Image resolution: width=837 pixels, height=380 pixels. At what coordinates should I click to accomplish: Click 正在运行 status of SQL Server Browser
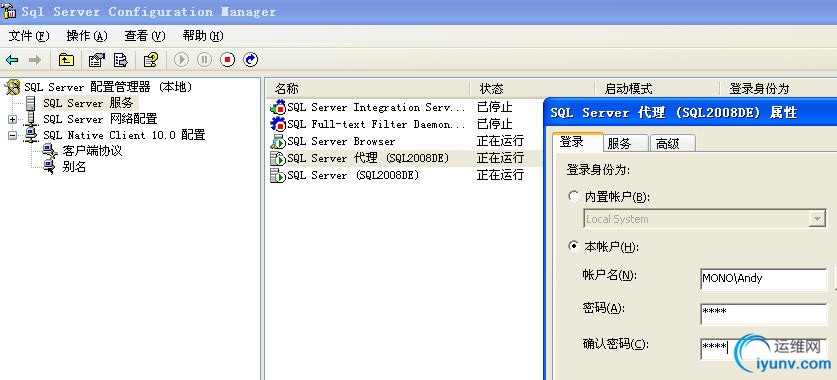(x=500, y=141)
